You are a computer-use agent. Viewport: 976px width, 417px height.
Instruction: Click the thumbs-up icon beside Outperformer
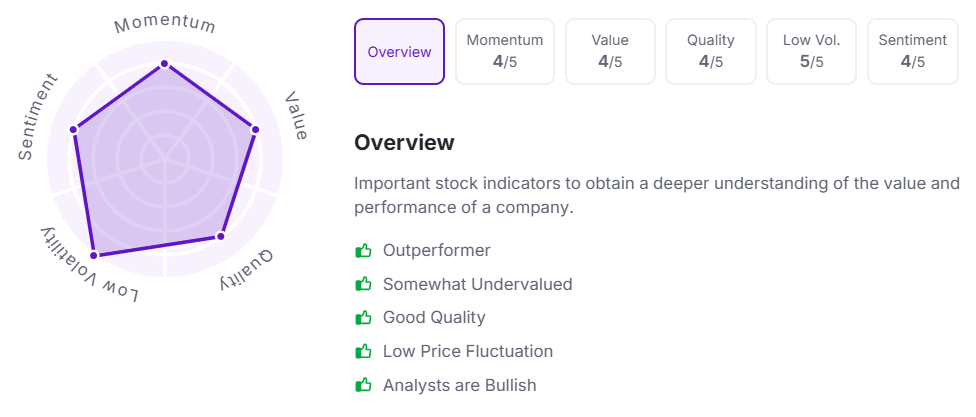pyautogui.click(x=364, y=251)
